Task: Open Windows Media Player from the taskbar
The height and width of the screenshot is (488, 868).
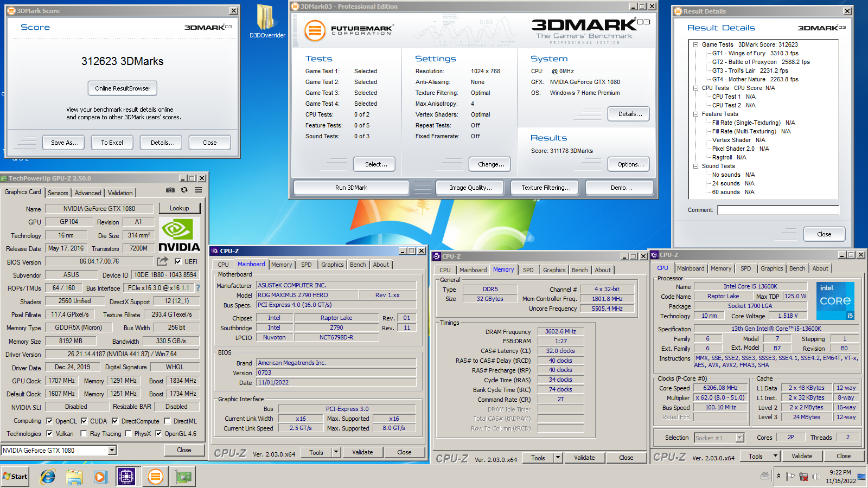Action: point(100,477)
